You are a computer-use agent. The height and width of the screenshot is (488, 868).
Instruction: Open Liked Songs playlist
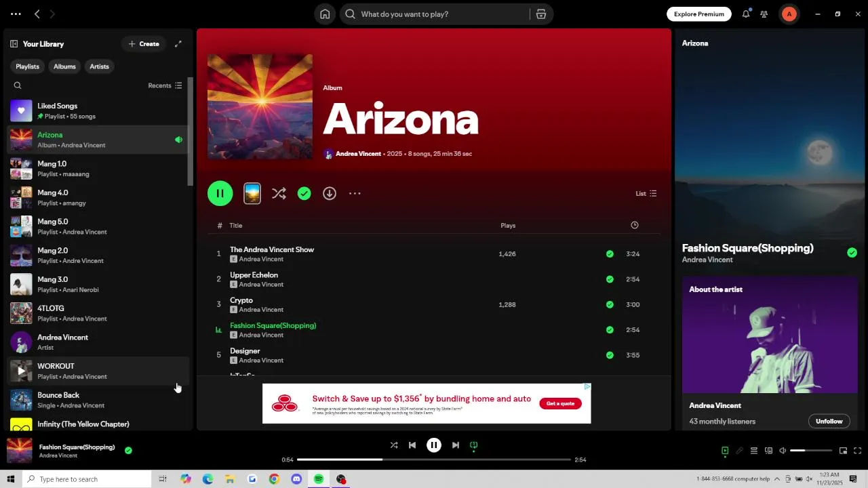pos(96,111)
